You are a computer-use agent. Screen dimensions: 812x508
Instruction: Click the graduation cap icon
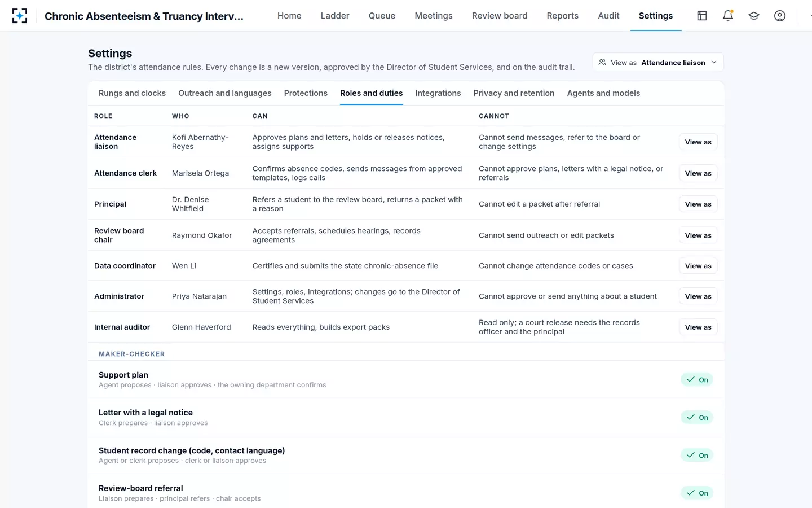(754, 16)
